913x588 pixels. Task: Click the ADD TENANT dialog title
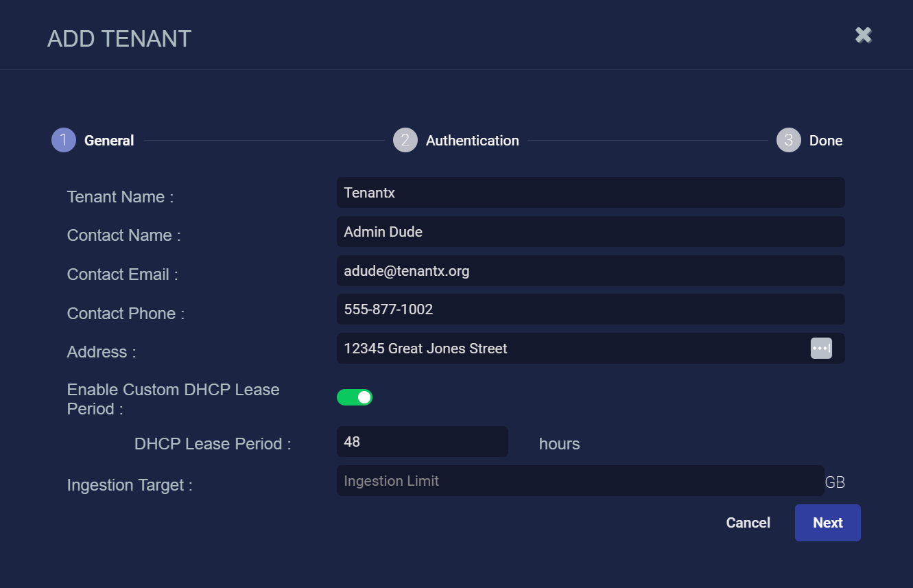pos(119,39)
